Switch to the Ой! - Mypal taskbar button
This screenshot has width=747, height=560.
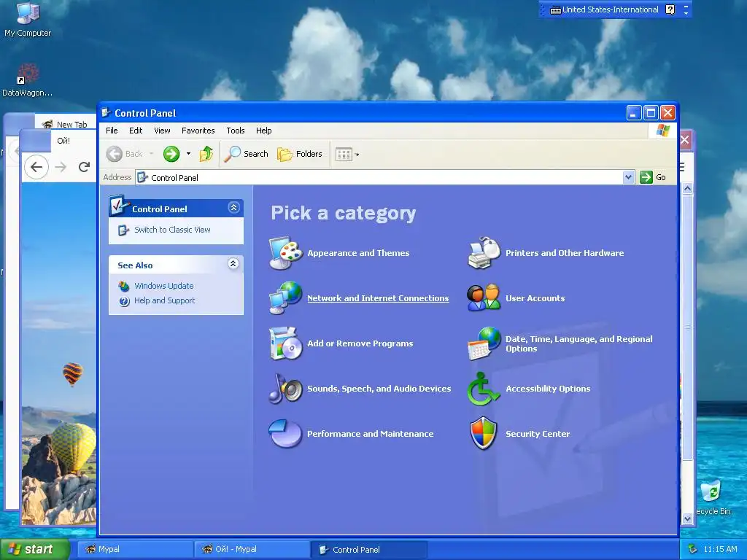(252, 549)
